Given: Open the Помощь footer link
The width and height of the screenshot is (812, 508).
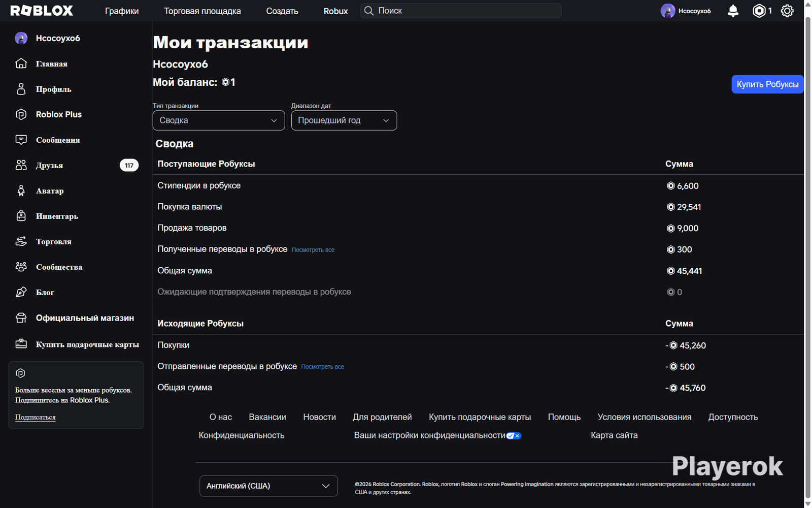Looking at the screenshot, I should tap(564, 417).
